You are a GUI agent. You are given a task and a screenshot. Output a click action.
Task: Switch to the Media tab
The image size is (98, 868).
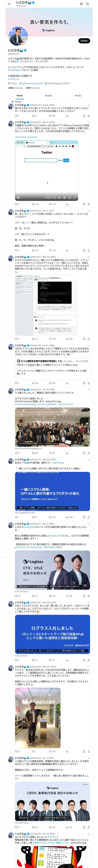click(78, 96)
